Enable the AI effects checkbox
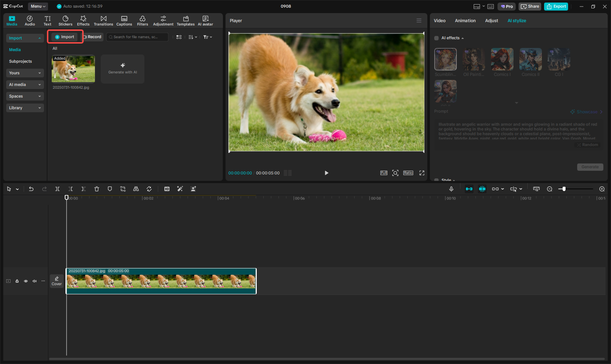The height and width of the screenshot is (364, 611). (436, 38)
